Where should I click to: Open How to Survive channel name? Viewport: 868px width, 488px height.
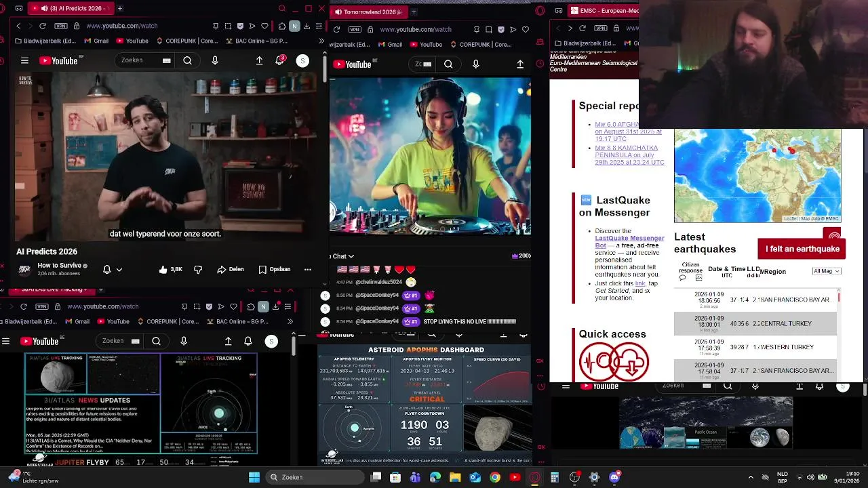[59, 266]
